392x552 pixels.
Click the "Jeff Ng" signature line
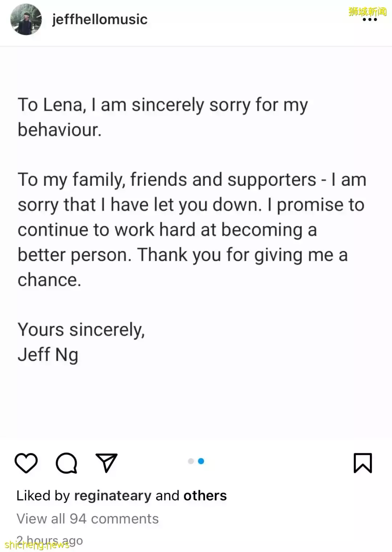pyautogui.click(x=48, y=355)
